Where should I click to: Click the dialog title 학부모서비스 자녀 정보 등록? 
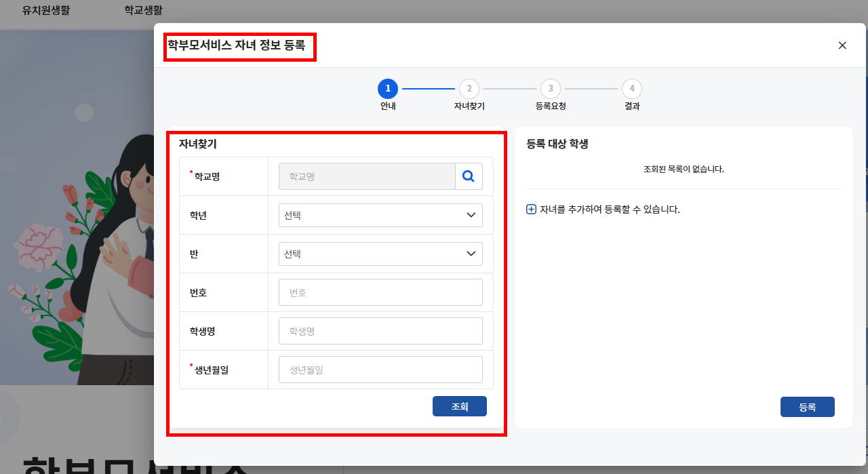coord(236,46)
